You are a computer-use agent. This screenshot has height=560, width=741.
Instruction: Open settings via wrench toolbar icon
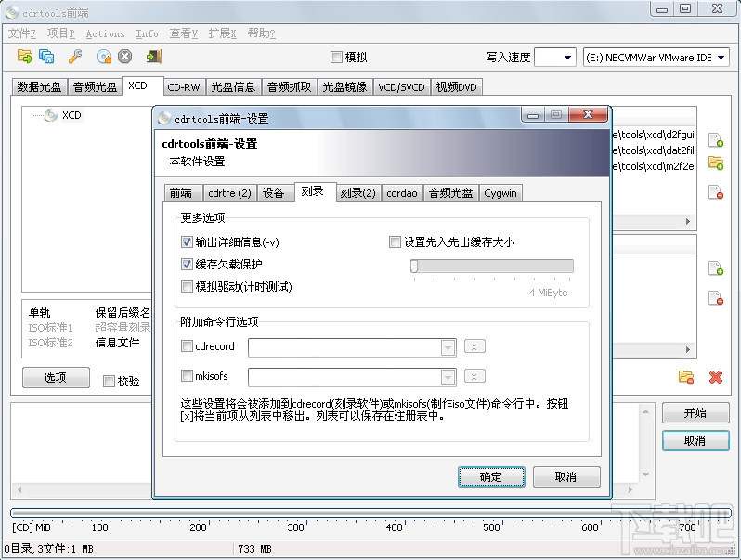pos(75,57)
